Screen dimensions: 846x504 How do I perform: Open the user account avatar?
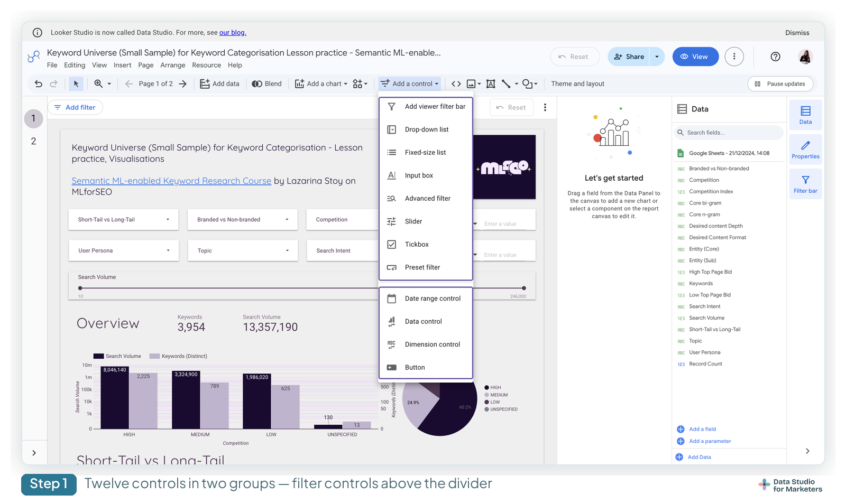tap(805, 57)
